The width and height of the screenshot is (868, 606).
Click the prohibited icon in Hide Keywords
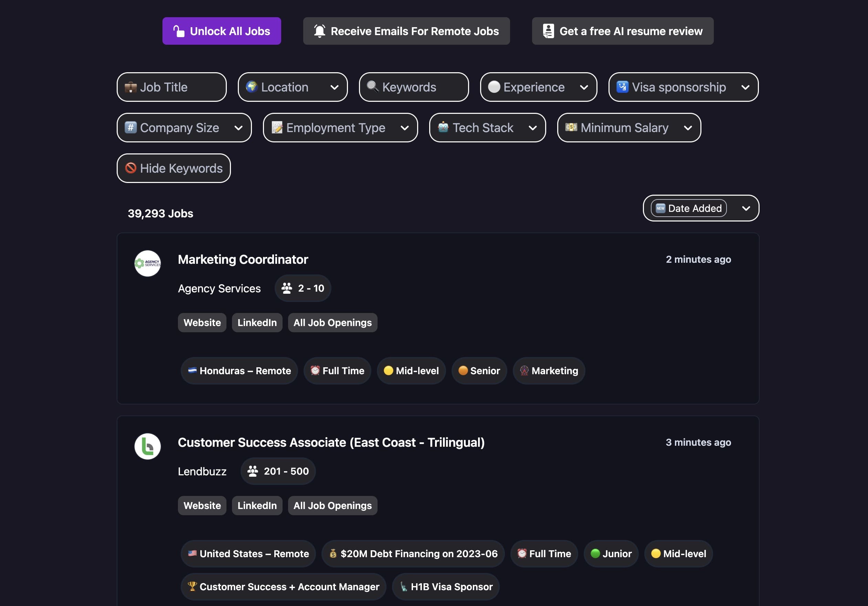click(x=131, y=168)
